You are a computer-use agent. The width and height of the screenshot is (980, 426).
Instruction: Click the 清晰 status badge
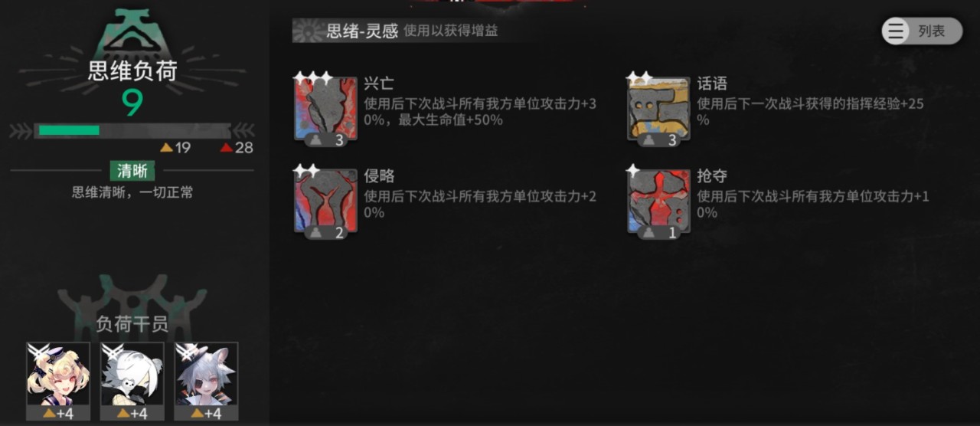click(132, 171)
